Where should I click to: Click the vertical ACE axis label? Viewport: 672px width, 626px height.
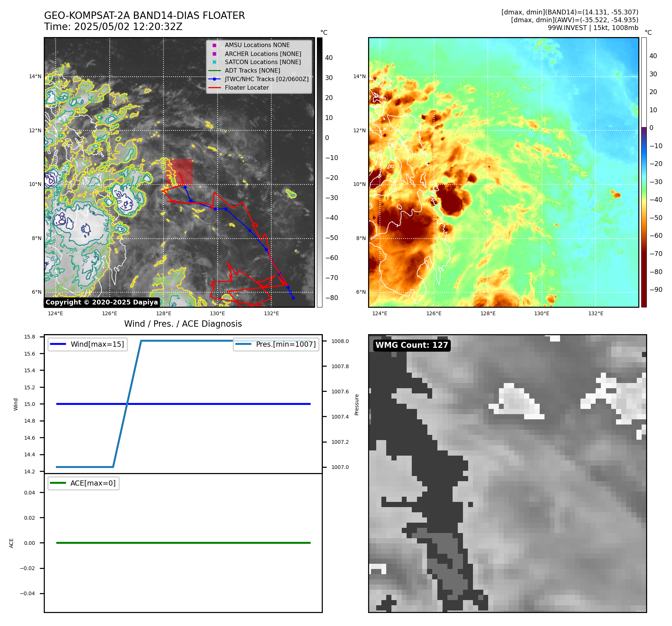(x=11, y=543)
